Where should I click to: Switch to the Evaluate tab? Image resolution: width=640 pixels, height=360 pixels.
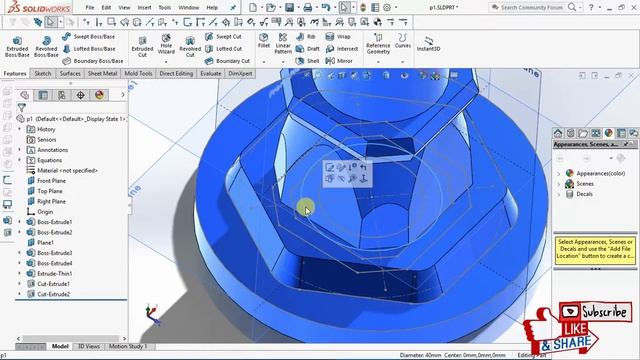click(x=210, y=73)
